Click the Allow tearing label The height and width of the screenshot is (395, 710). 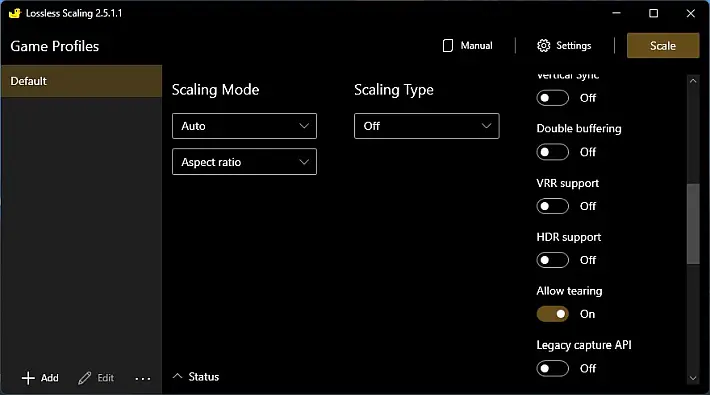coord(569,291)
